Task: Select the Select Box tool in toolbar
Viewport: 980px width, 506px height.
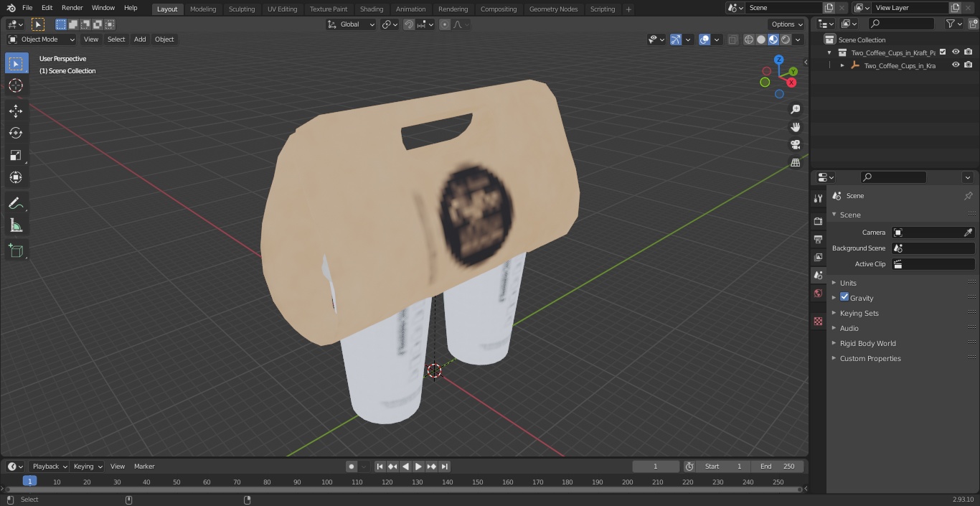Action: click(16, 63)
